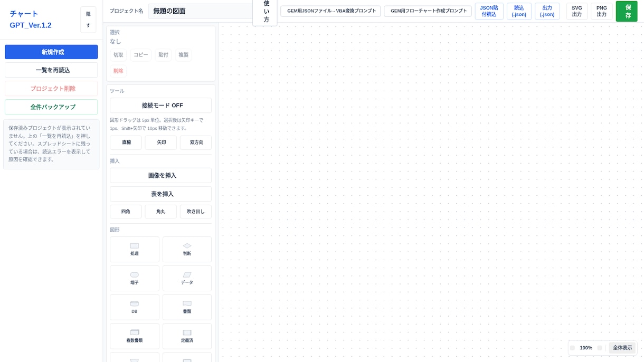Open the 使い方 help button
Image resolution: width=644 pixels, height=362 pixels.
pos(266,11)
